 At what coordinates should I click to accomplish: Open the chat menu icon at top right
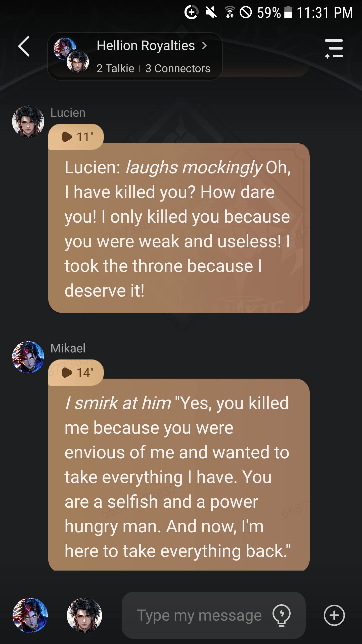[x=334, y=48]
